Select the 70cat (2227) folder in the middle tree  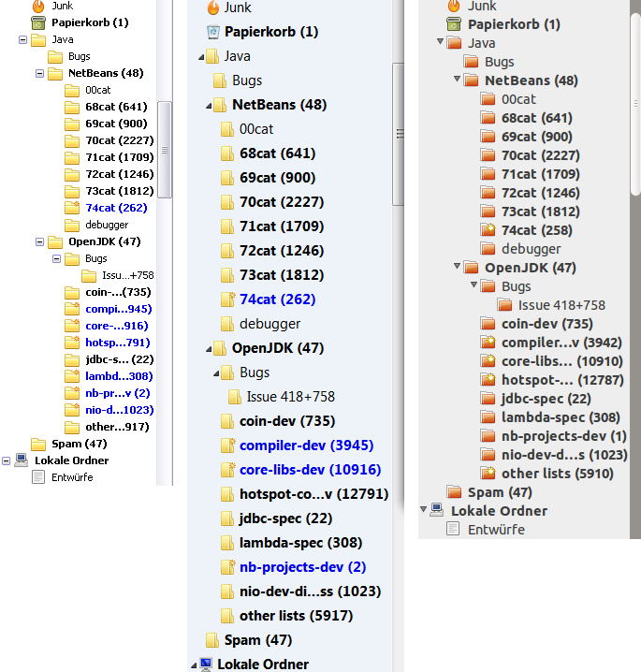click(282, 202)
